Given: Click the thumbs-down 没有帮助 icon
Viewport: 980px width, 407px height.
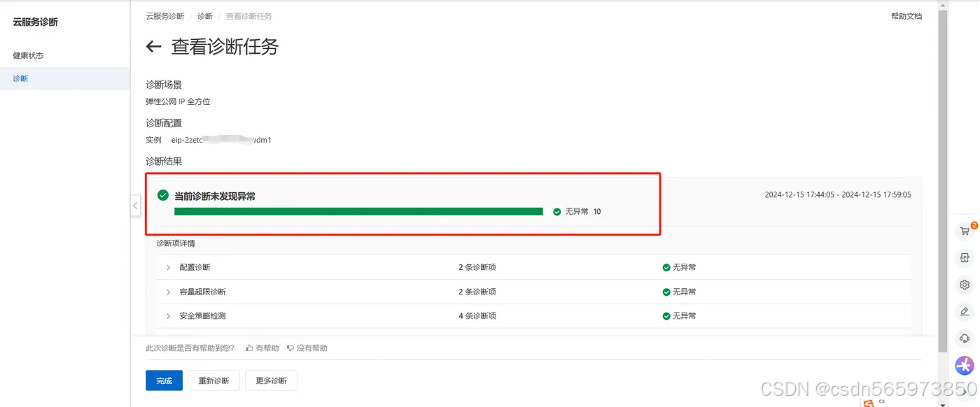Looking at the screenshot, I should pyautogui.click(x=290, y=348).
